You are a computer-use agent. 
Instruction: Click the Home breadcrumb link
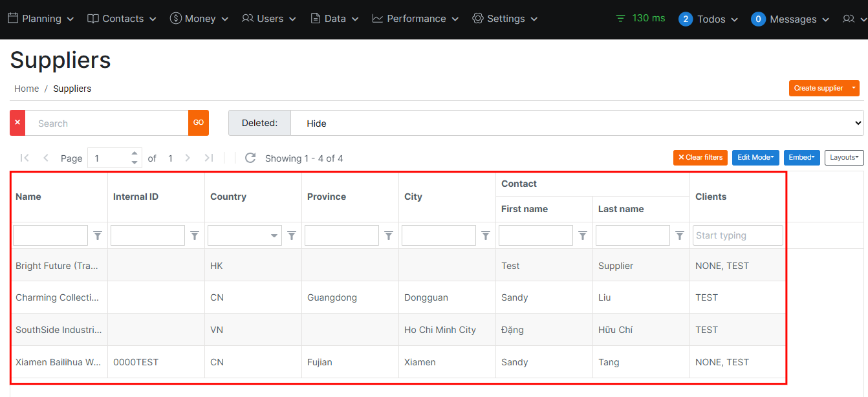pos(27,89)
